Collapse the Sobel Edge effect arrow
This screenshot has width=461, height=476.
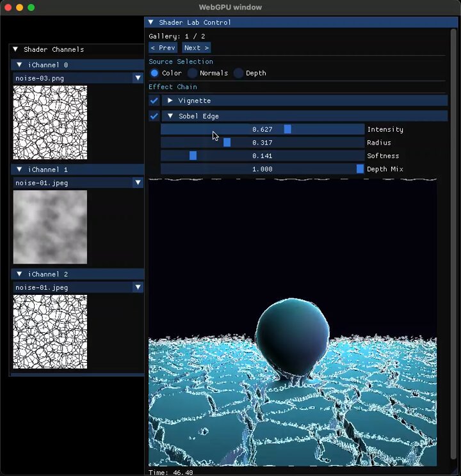[x=170, y=116]
